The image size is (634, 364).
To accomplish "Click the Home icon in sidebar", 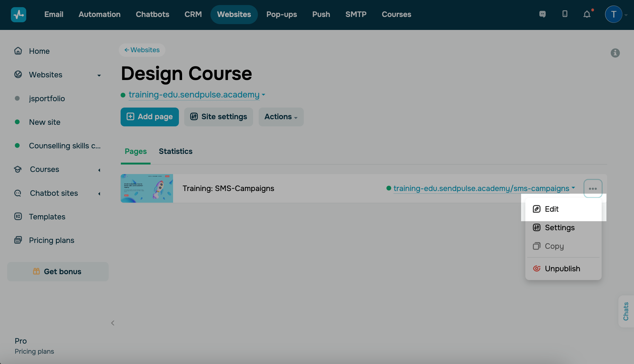I will (18, 51).
